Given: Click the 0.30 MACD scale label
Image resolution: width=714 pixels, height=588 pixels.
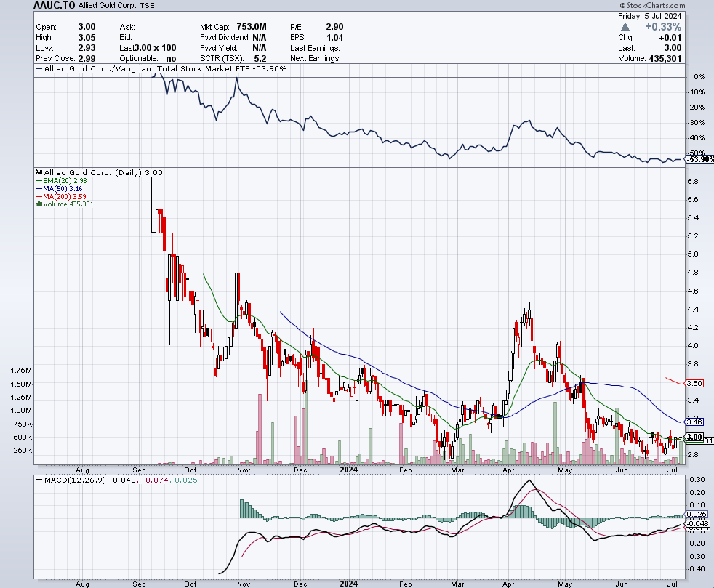Looking at the screenshot, I should point(697,480).
